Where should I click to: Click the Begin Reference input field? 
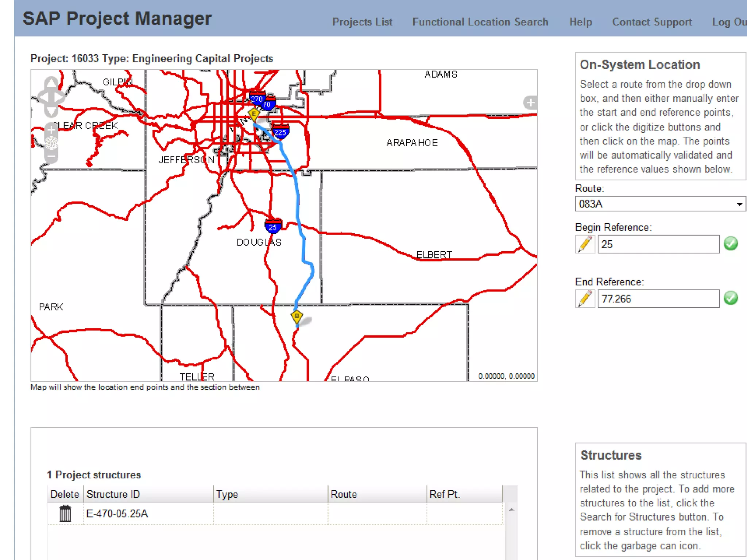coord(658,244)
